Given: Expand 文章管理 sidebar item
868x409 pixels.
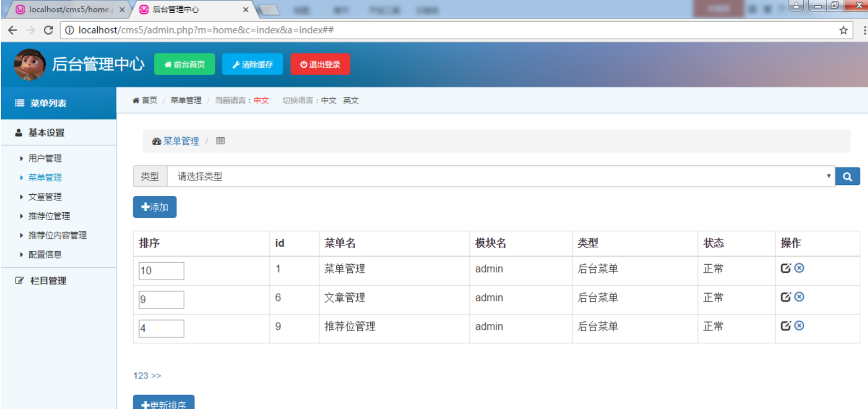Looking at the screenshot, I should click(45, 197).
